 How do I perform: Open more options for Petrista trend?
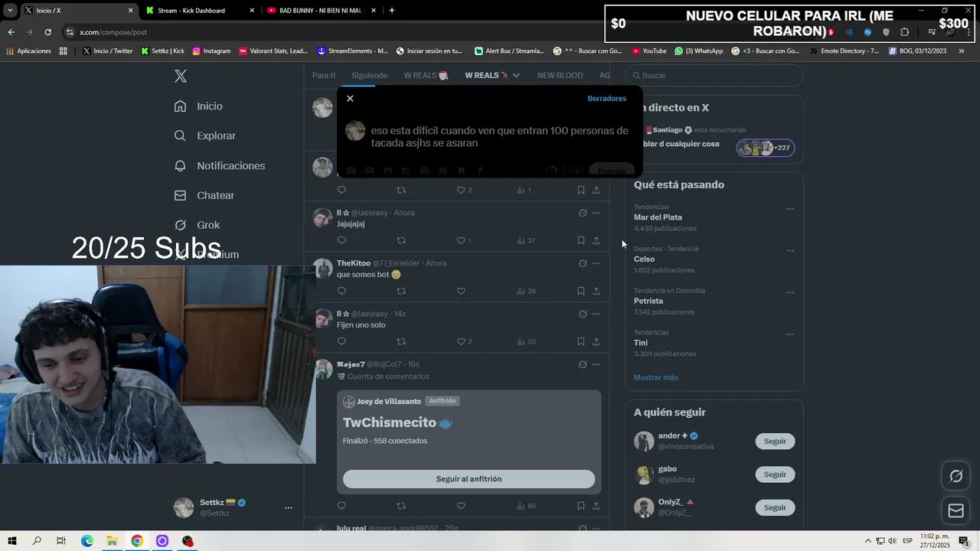[790, 292]
